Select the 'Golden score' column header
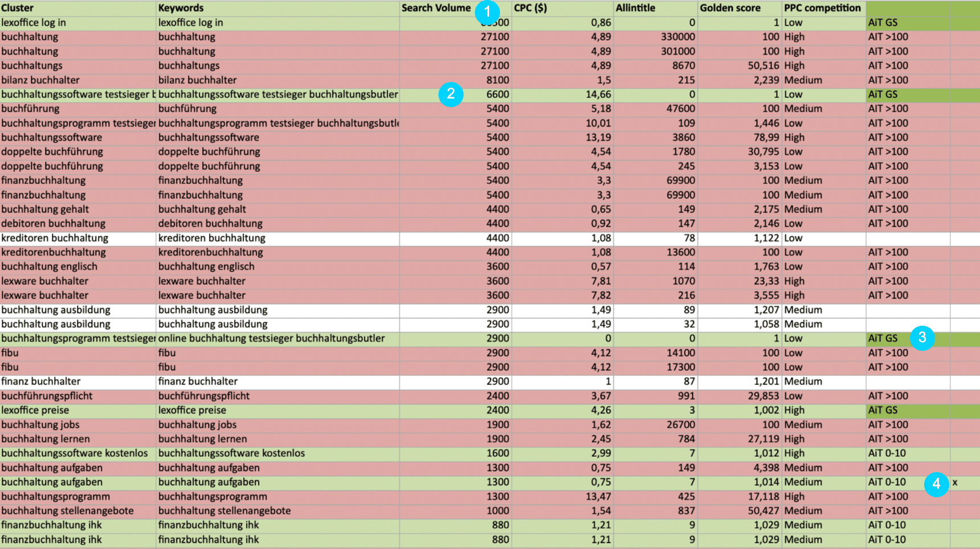Viewport: 980px width, 549px height. click(740, 8)
